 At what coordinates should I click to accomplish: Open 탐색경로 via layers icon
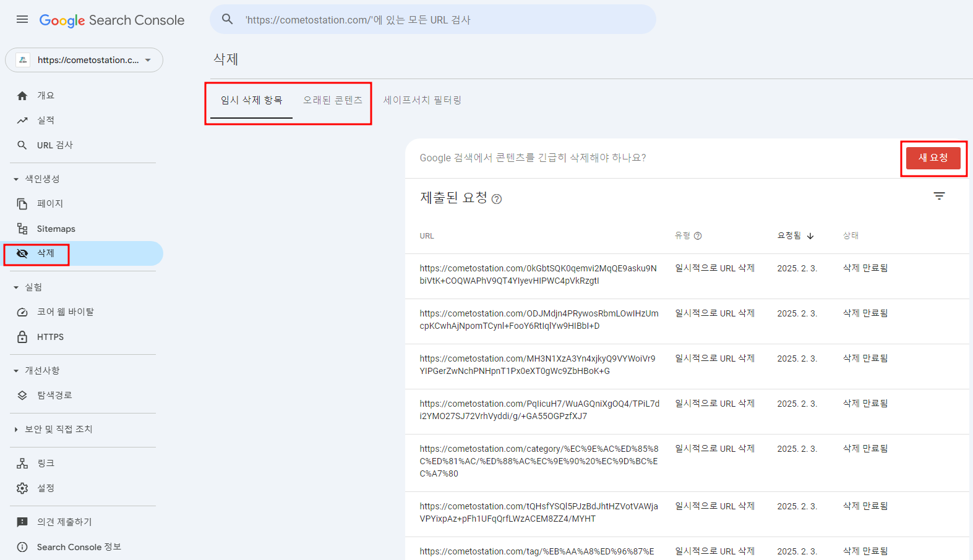point(22,396)
